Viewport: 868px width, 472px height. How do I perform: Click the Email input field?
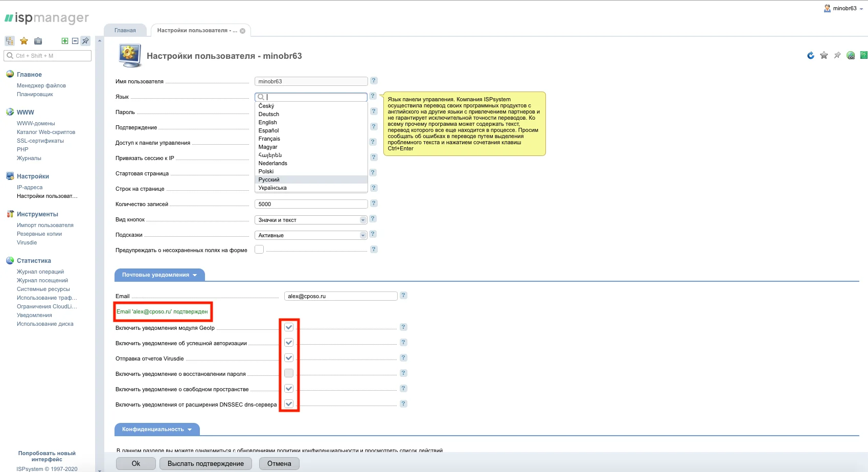tap(340, 296)
